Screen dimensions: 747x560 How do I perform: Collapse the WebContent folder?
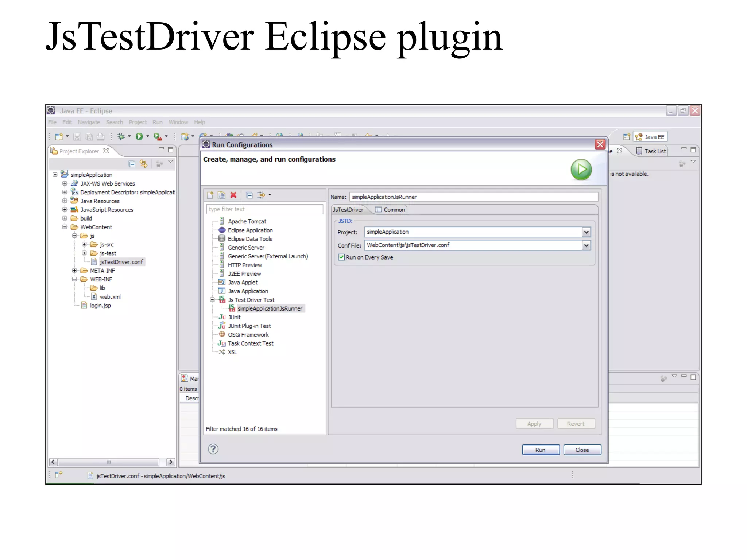(x=65, y=227)
